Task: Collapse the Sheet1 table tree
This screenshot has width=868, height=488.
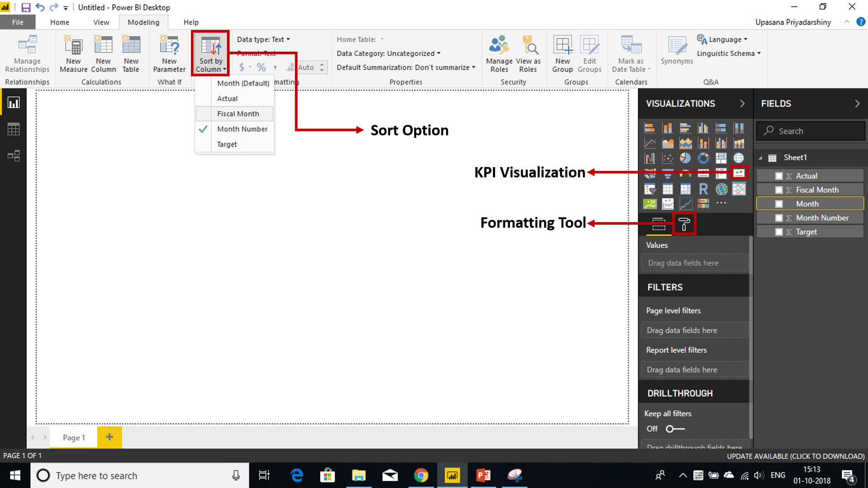Action: (760, 158)
